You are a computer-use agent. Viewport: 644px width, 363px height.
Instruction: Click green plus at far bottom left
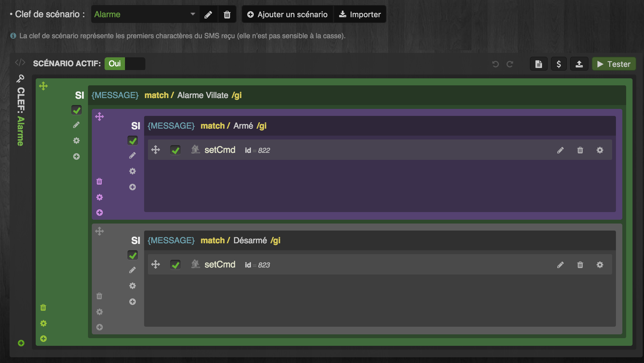[21, 343]
